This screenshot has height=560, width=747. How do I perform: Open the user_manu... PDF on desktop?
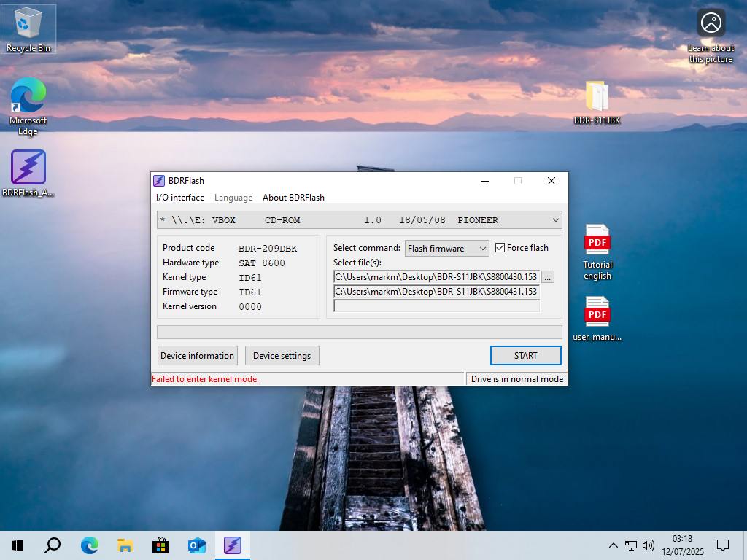pyautogui.click(x=597, y=319)
